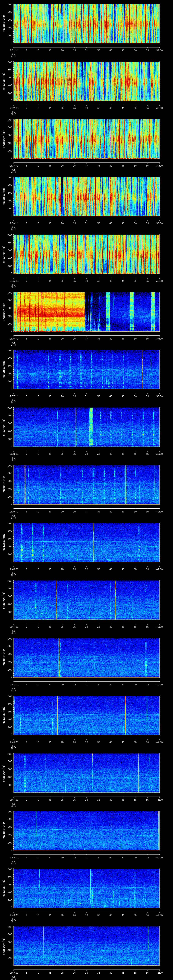Click the broadband burst near 48s in 2:36:00 panel

click(x=132, y=312)
